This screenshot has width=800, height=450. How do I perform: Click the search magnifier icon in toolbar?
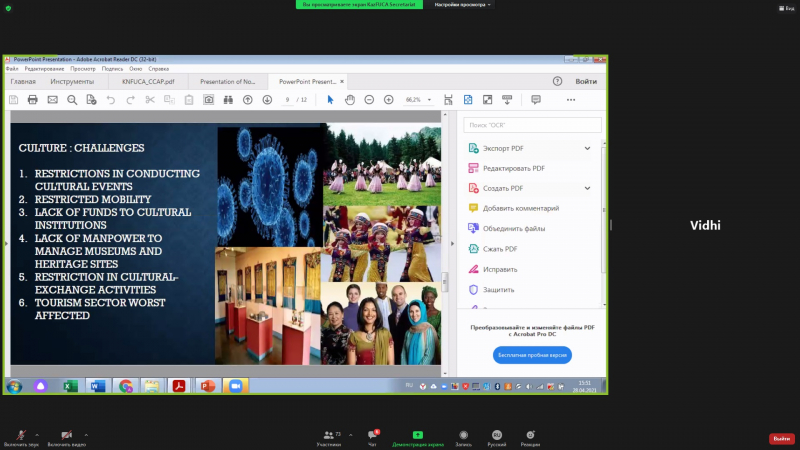(x=72, y=100)
